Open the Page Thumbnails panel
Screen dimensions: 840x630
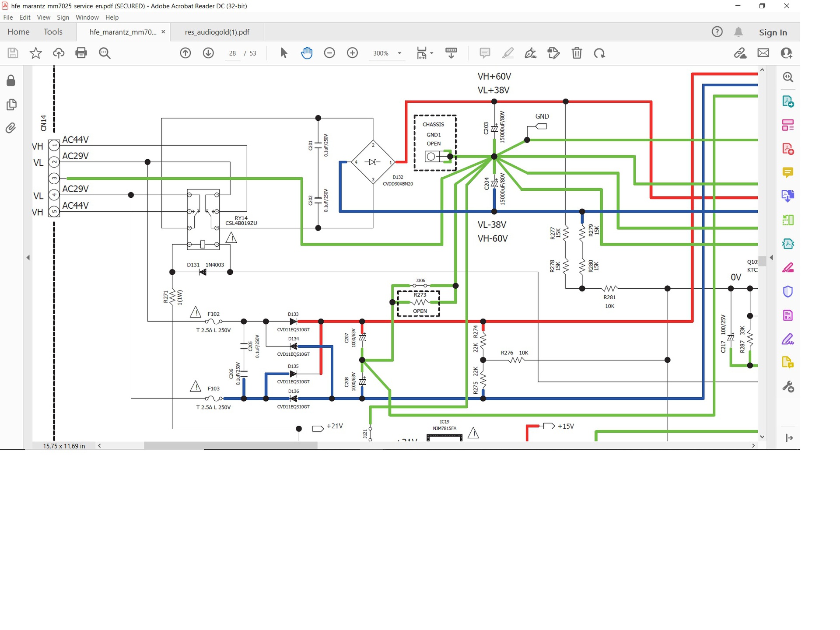click(x=11, y=104)
